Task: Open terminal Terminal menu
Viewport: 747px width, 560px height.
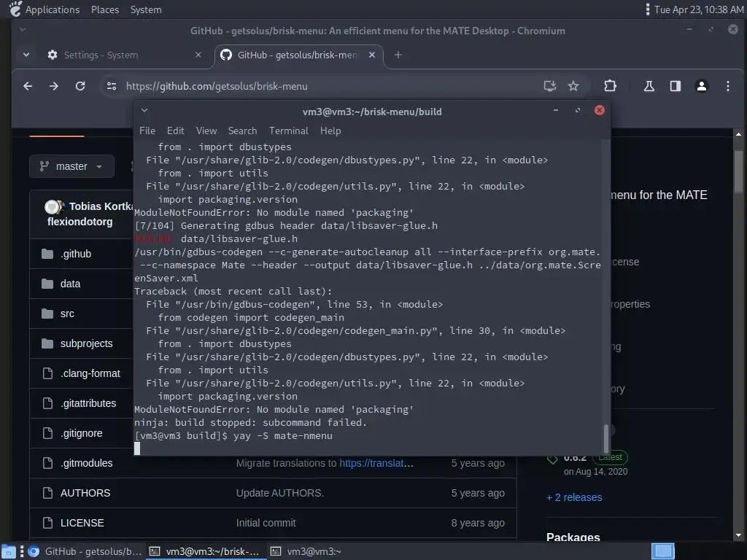Action: 289,131
